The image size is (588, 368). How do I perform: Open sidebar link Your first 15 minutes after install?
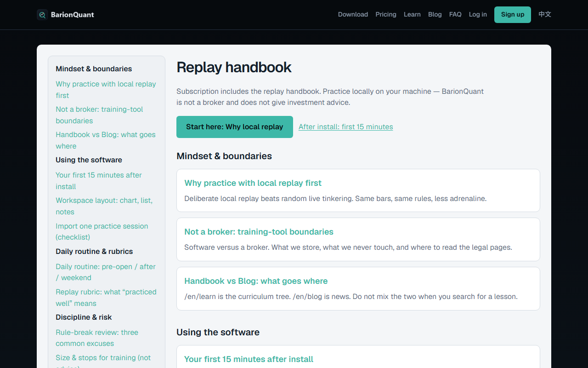(99, 181)
